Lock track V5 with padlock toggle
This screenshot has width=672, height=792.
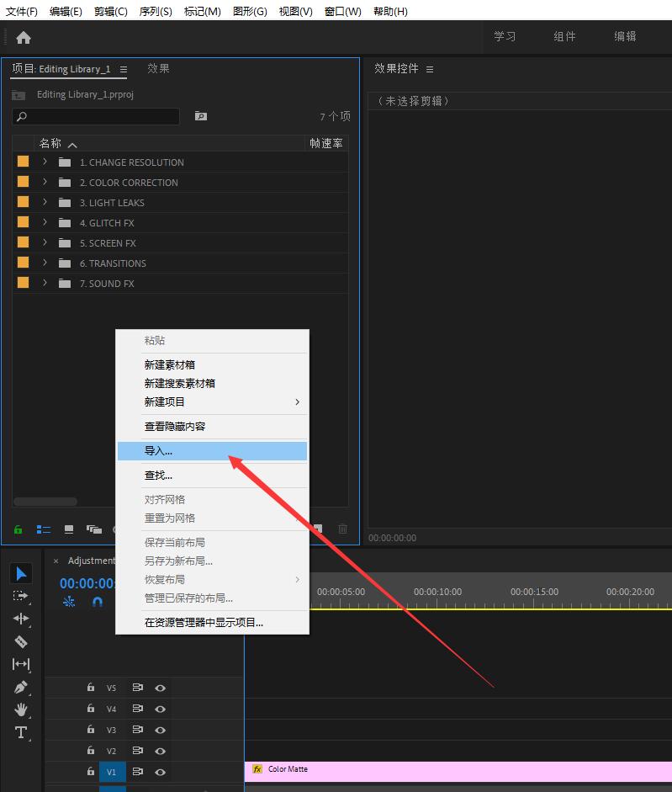(90, 687)
